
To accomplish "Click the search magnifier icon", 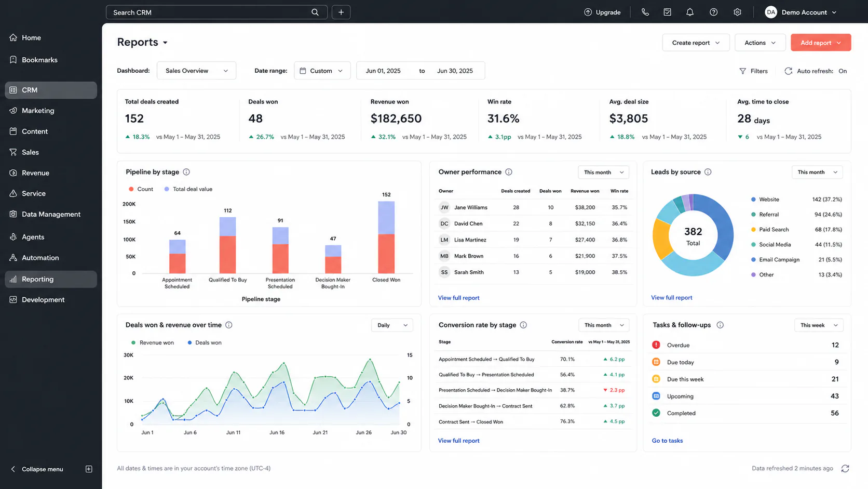I will [315, 12].
